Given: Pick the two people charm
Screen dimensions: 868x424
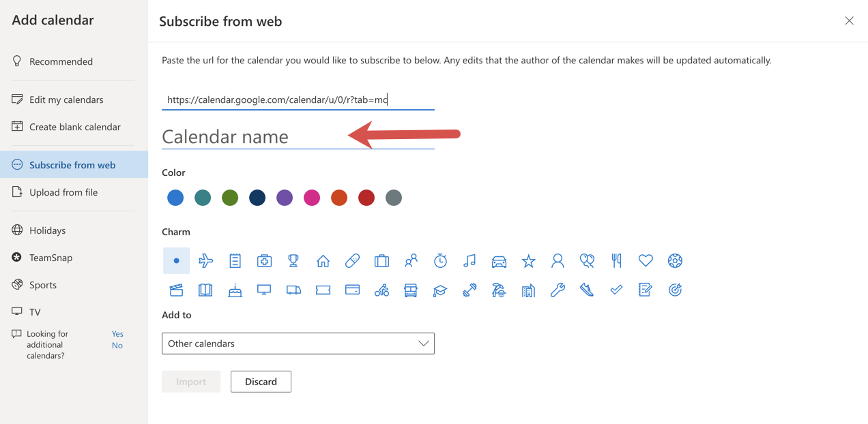Looking at the screenshot, I should click(x=411, y=260).
